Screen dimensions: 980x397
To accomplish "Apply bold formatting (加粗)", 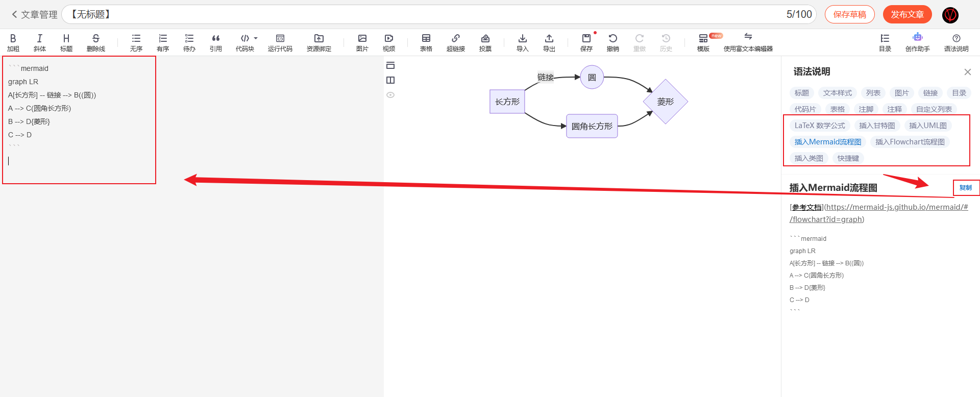I will [13, 42].
